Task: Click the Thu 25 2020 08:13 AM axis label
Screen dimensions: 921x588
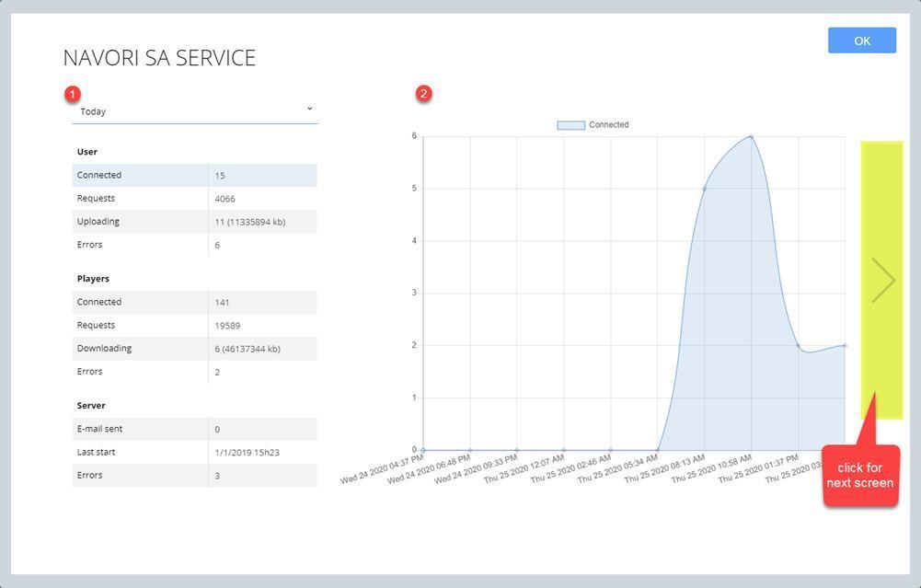Action: pos(664,468)
